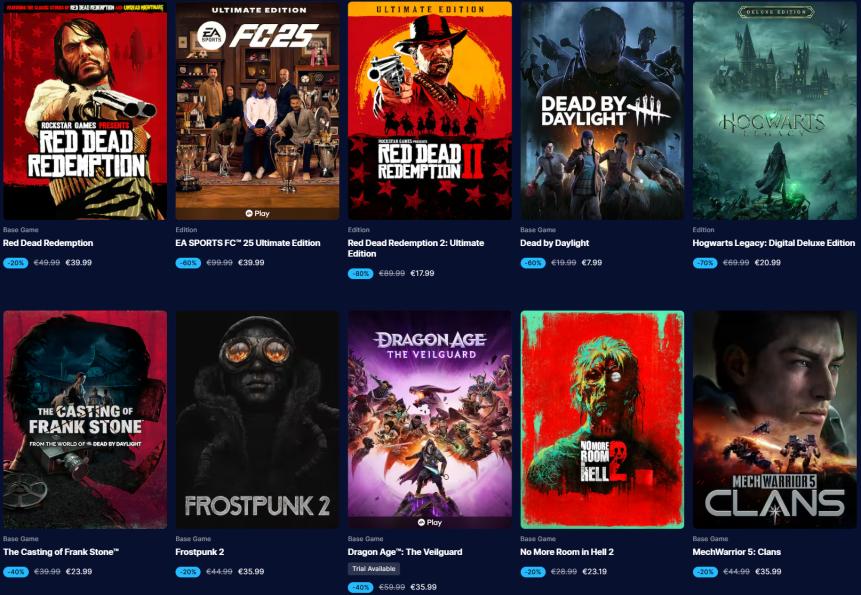Select the Red Dead Redemption 2 cover image
The width and height of the screenshot is (861, 595).
pyautogui.click(x=430, y=111)
